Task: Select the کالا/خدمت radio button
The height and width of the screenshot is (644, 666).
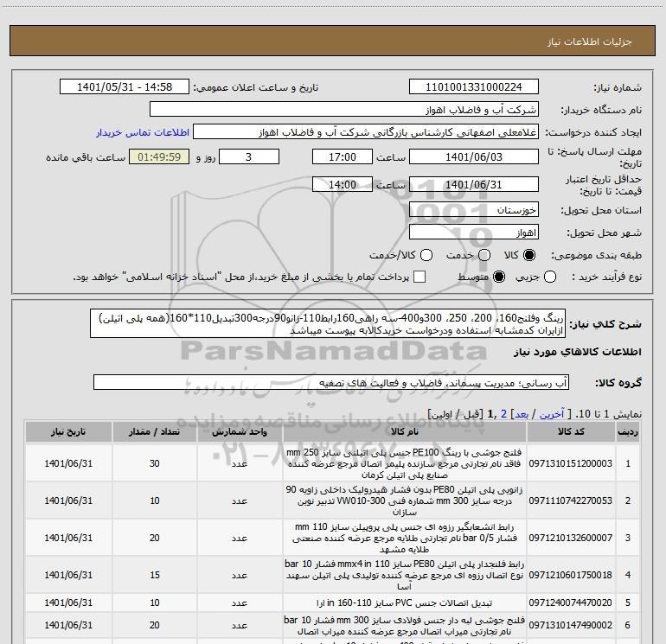Action: [426, 255]
